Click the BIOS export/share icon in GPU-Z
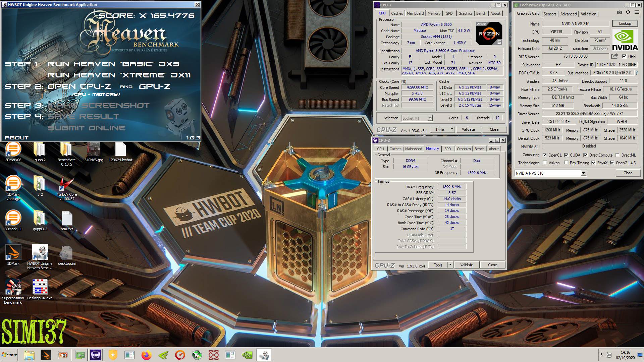Screen dimensions: 644x362 pos(614,56)
